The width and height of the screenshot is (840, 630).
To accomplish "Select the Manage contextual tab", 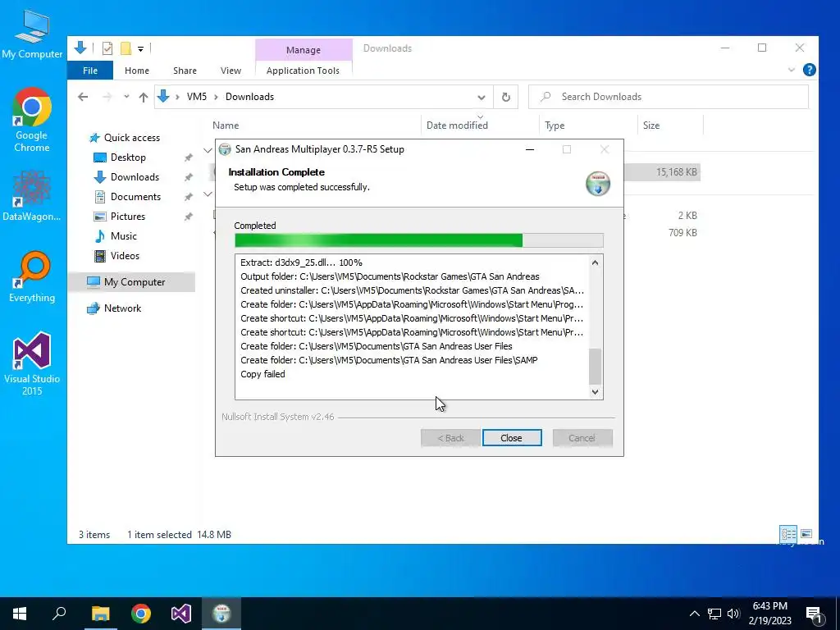I will click(304, 50).
